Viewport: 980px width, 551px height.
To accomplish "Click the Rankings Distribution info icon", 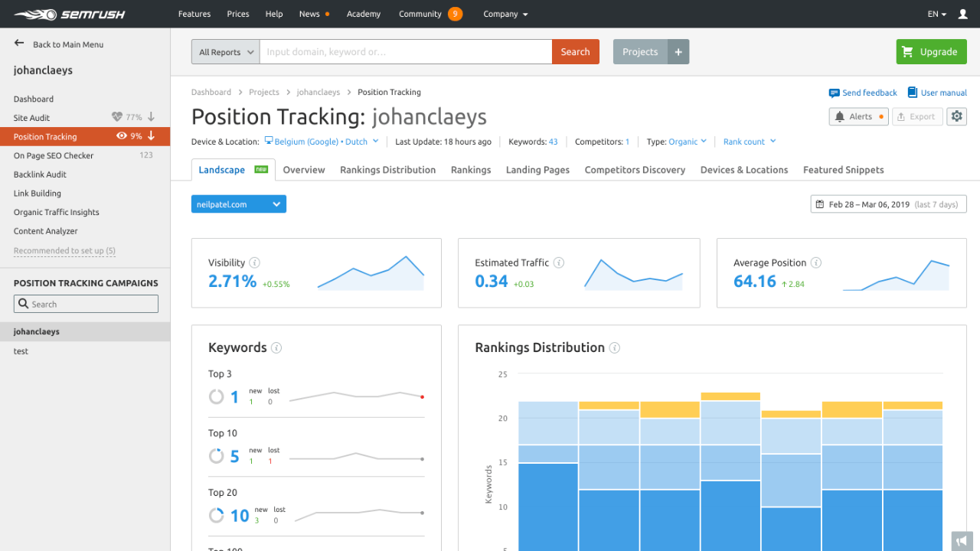I will click(614, 347).
